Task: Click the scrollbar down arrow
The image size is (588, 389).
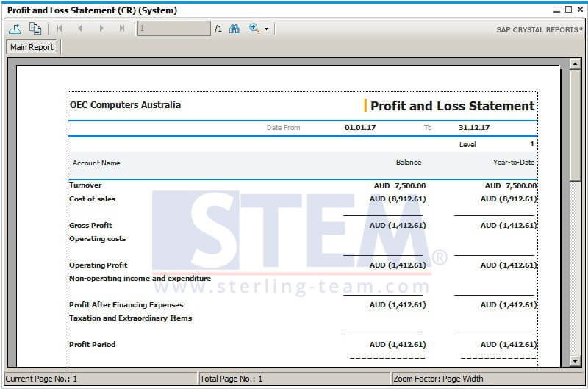Action: (576, 361)
